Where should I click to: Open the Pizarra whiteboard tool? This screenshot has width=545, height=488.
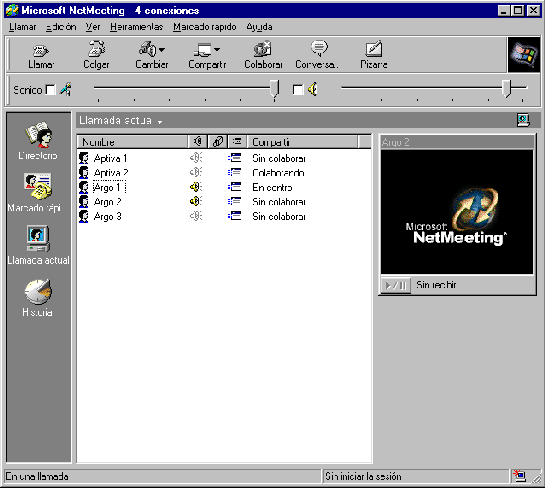[x=374, y=56]
